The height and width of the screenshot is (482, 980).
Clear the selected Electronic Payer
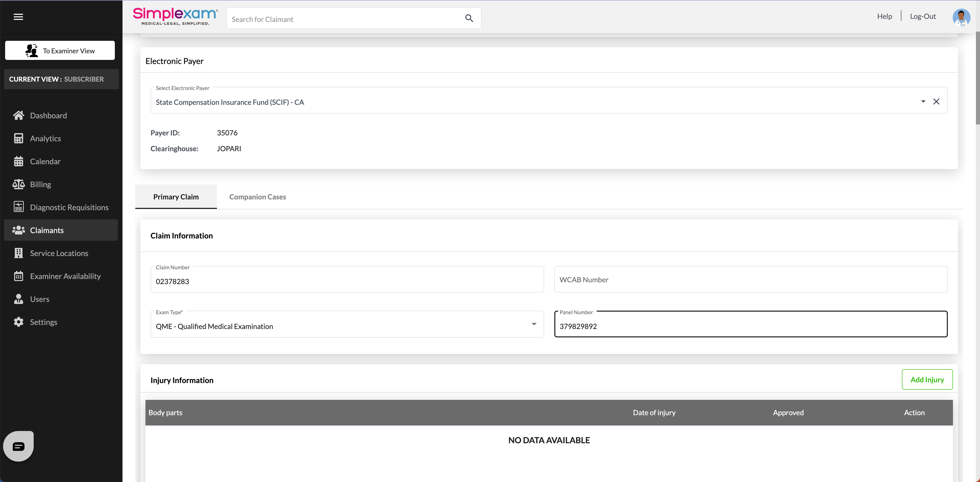click(936, 102)
